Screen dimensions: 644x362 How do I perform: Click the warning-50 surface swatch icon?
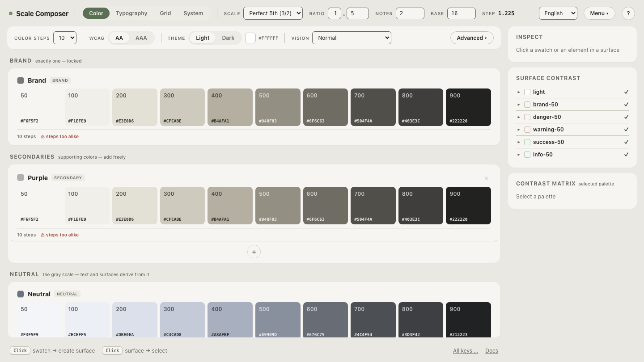click(527, 130)
